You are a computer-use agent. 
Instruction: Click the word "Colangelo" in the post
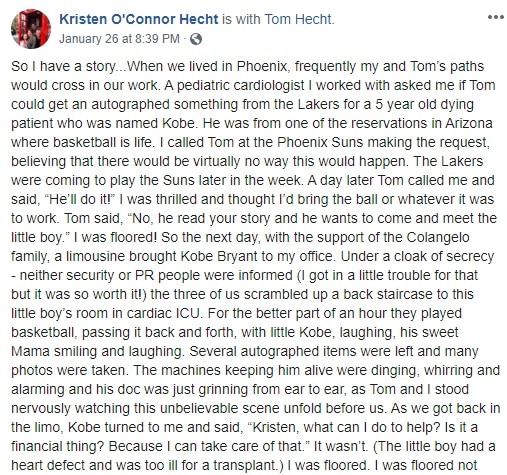pyautogui.click(x=438, y=237)
